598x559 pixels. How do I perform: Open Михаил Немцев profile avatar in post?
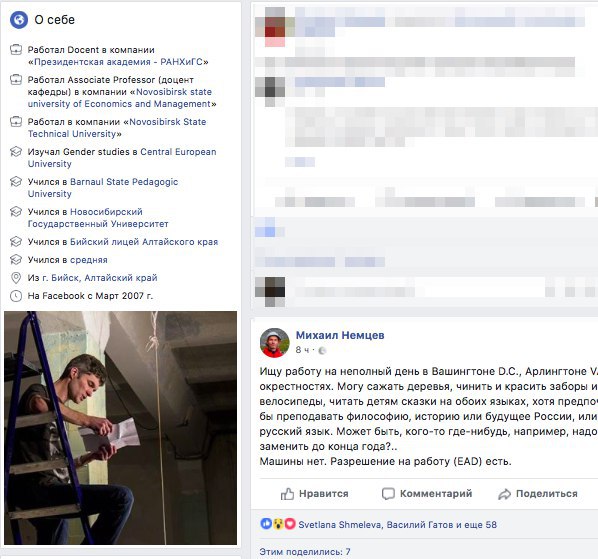click(275, 342)
